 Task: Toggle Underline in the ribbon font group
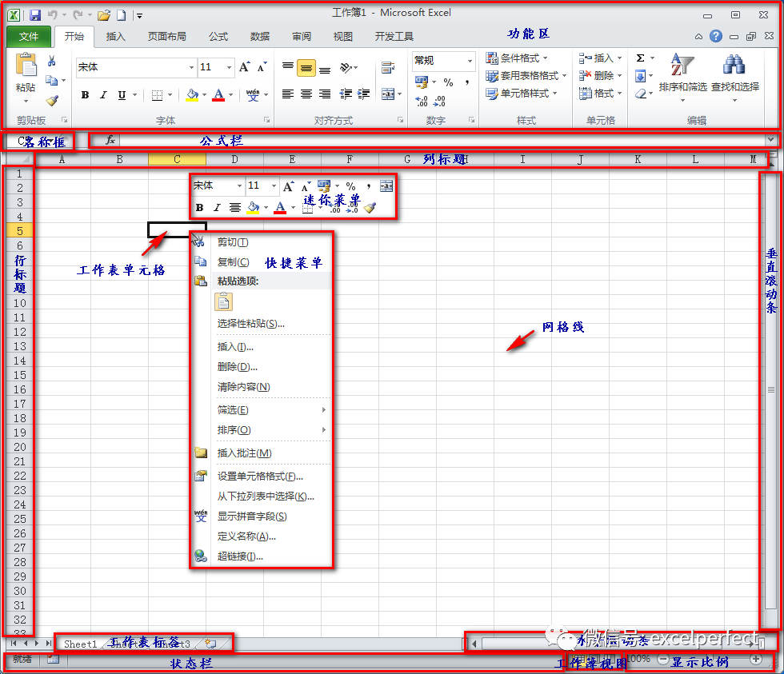122,94
